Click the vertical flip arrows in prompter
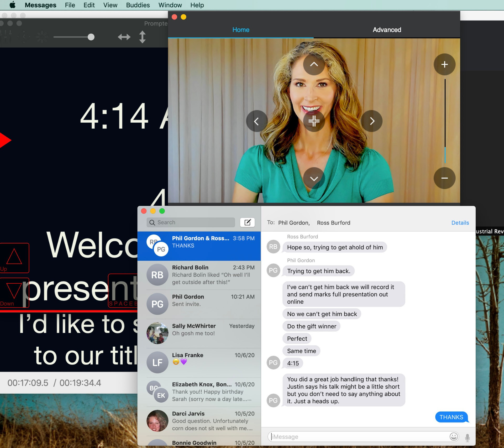The width and height of the screenshot is (504, 448). (142, 37)
